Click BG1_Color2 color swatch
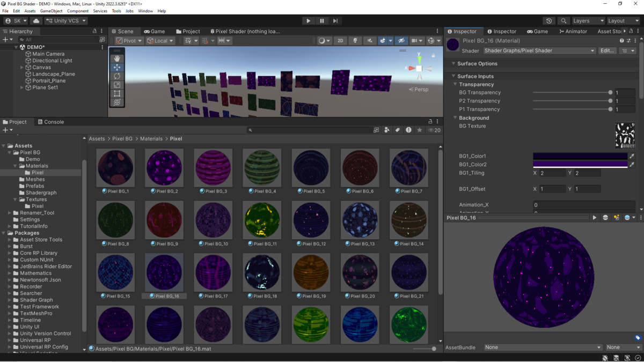 click(x=580, y=164)
